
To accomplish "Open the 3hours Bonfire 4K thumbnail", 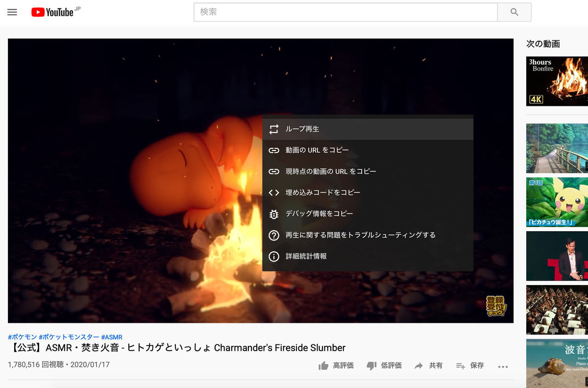I will (557, 81).
